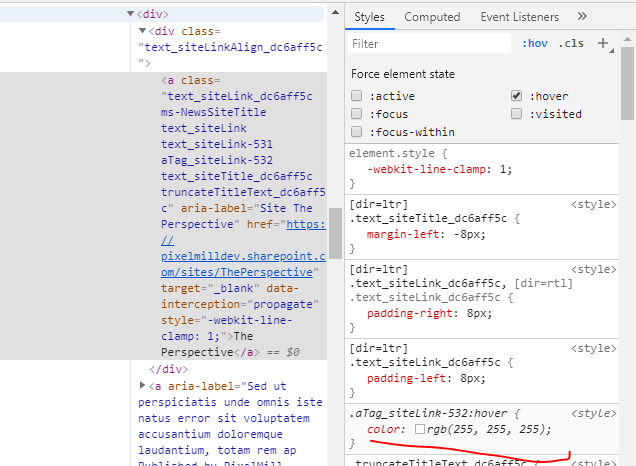Switch to the Styles tab
The height and width of the screenshot is (466, 636).
point(369,17)
